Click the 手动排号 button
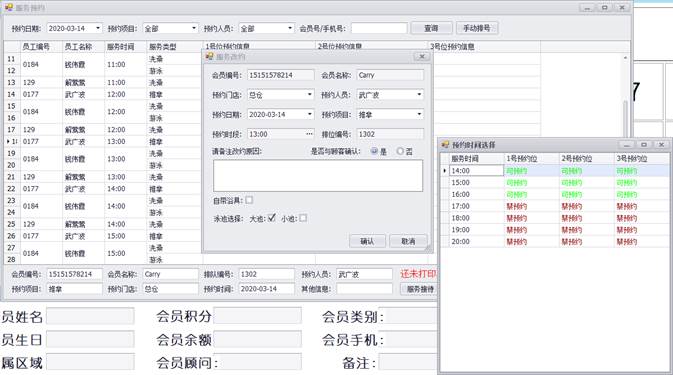The image size is (673, 375). click(476, 28)
